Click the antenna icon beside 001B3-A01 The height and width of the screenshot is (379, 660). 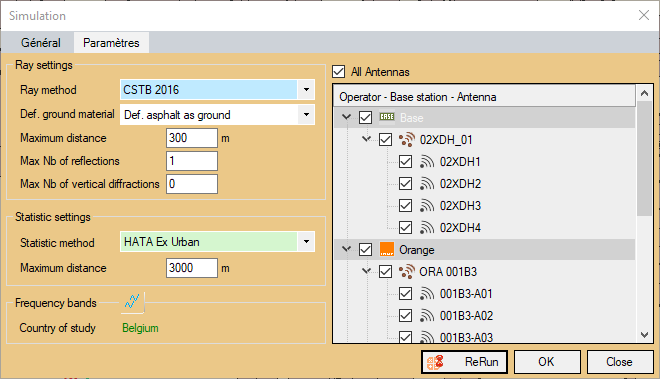point(427,294)
